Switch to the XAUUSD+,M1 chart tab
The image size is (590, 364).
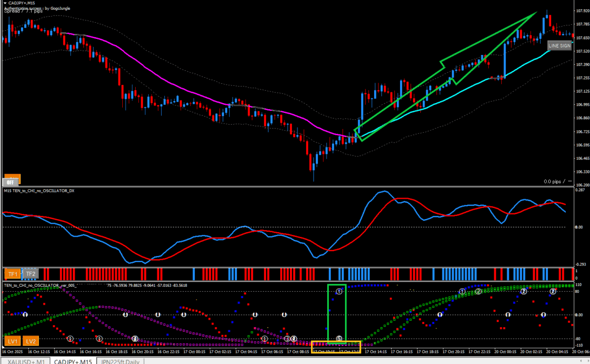25,361
